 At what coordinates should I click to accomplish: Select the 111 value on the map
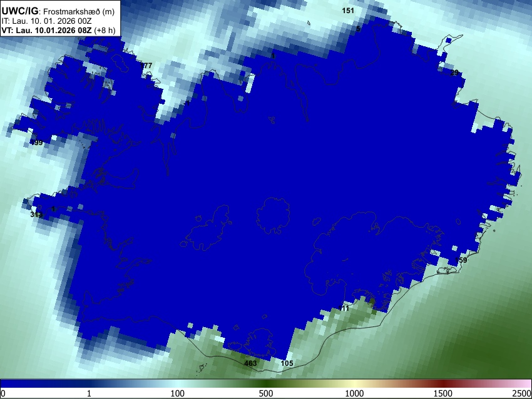coord(344,308)
